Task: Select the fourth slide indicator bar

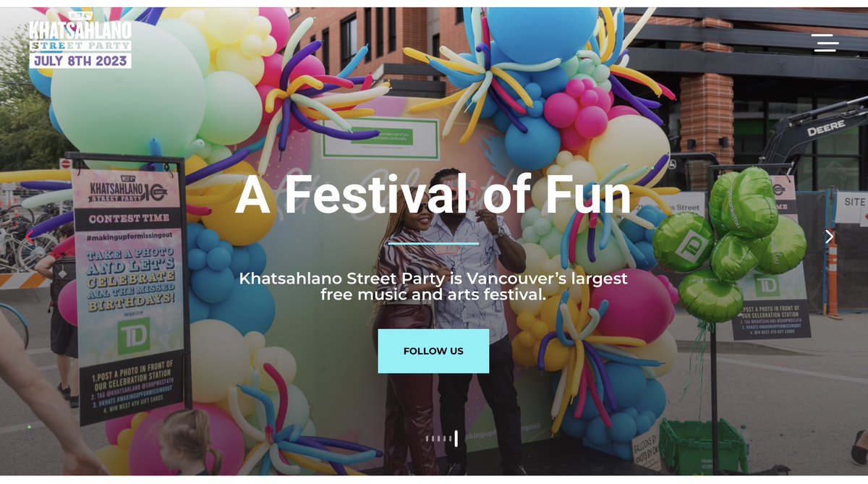Action: tap(444, 438)
